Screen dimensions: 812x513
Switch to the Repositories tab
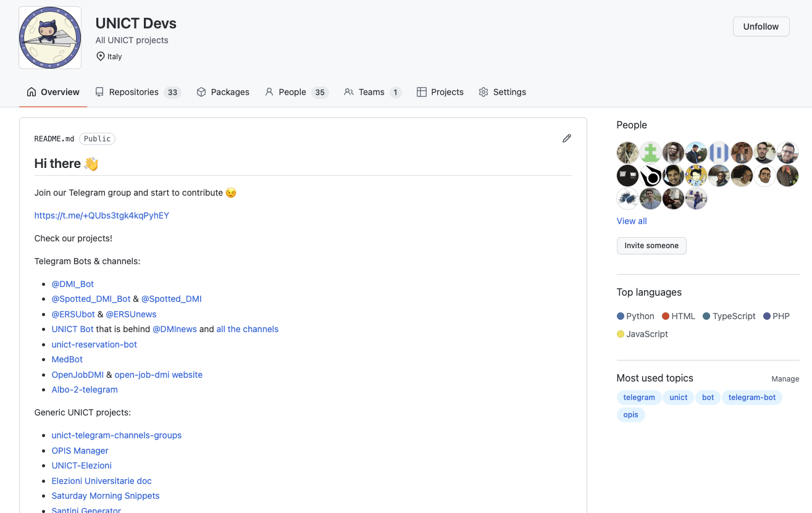tap(138, 92)
